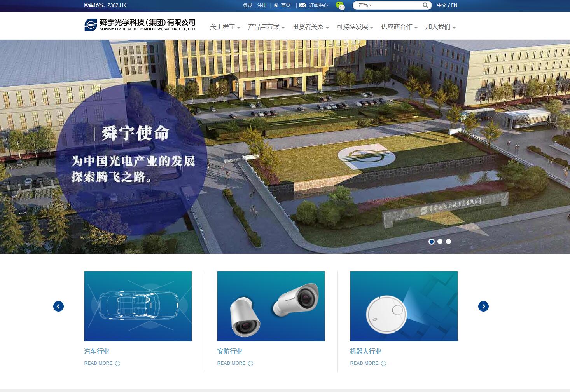Go to previous industry card with left arrow
570x392 pixels.
click(58, 307)
